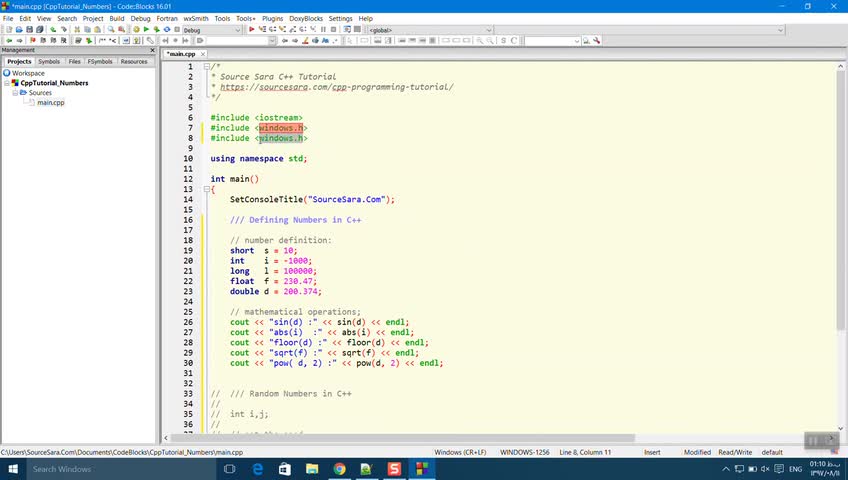Screen dimensions: 848x480
Task: Click the Rebuild icon in toolbar
Action: pos(169,30)
